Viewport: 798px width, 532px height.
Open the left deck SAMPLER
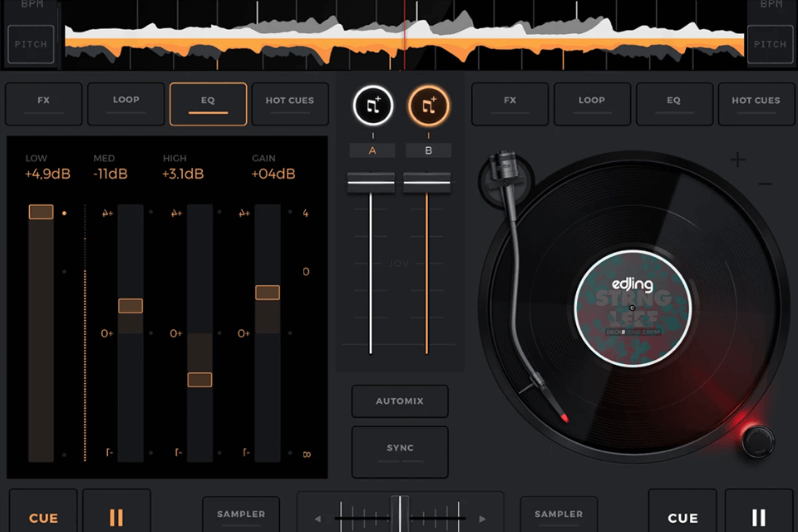coord(241,515)
